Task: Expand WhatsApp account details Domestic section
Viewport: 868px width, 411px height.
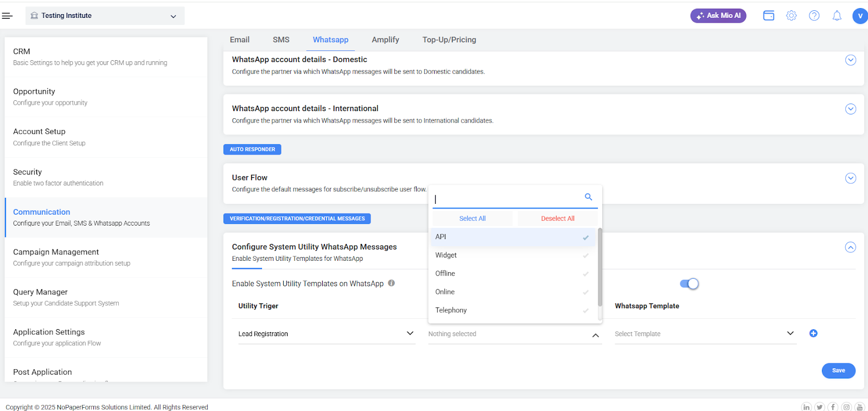Action: pos(850,60)
